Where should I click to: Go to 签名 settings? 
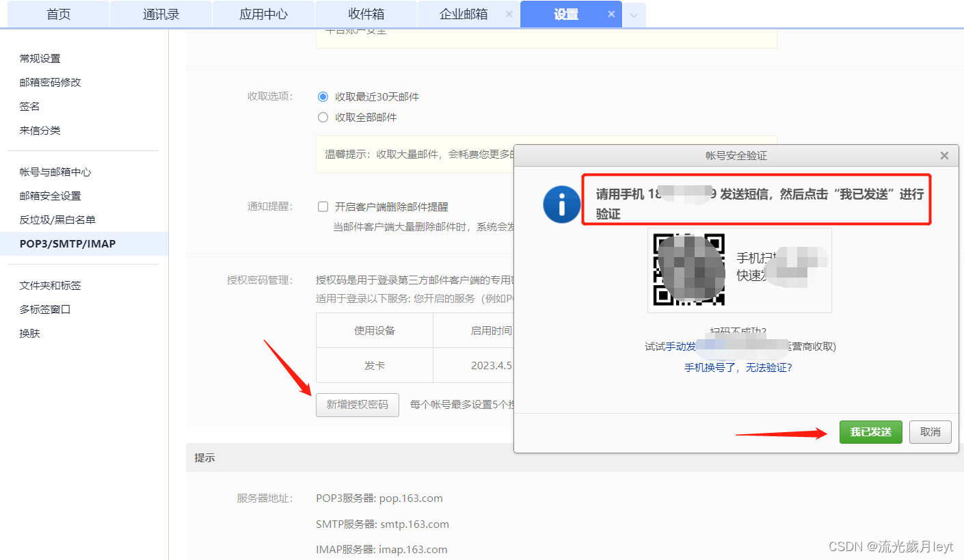coord(30,107)
